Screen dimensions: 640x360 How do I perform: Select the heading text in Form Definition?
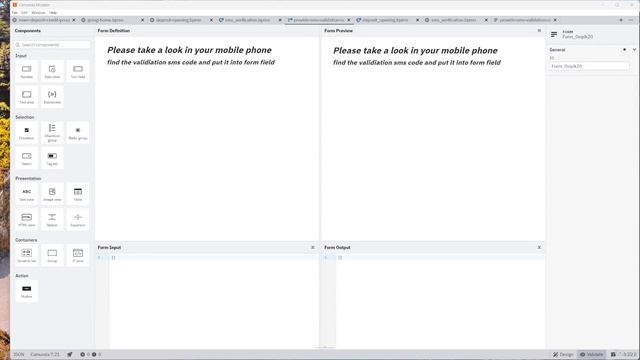[x=189, y=50]
